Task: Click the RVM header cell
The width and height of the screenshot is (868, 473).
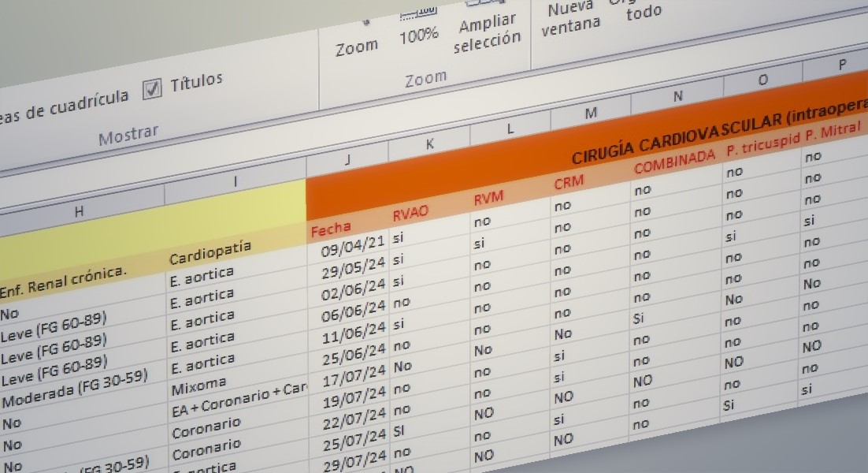Action: (x=488, y=198)
